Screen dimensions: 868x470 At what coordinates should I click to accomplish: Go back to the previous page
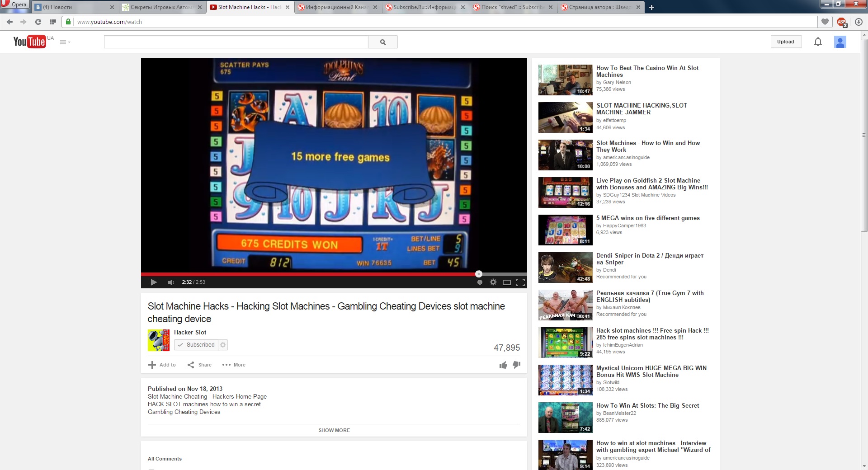[9, 22]
